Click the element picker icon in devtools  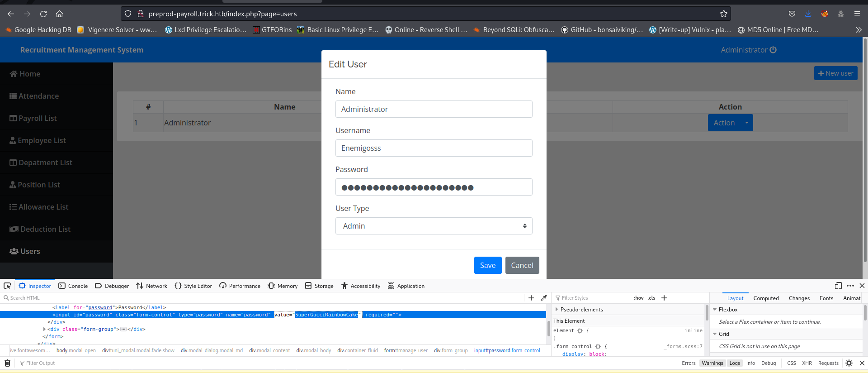7,286
